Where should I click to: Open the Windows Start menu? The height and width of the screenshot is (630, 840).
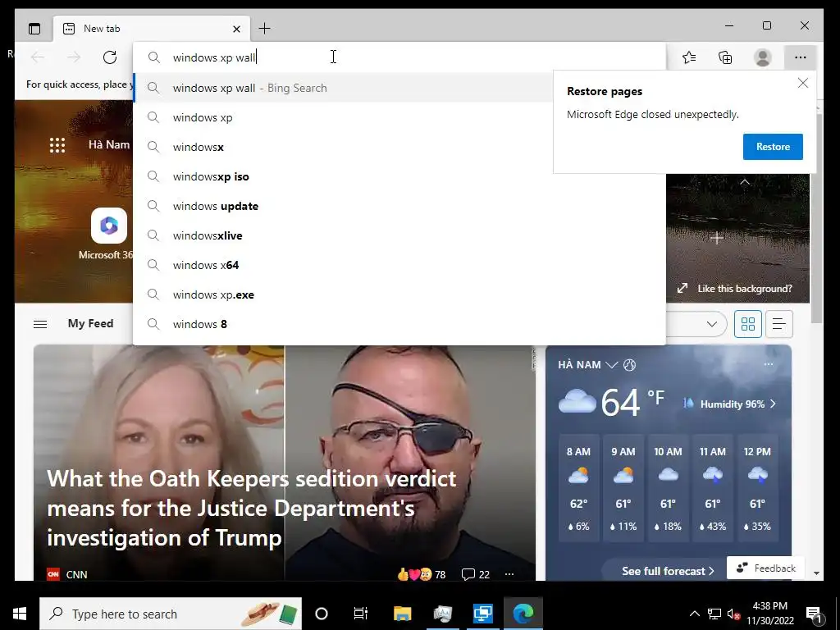click(20, 614)
